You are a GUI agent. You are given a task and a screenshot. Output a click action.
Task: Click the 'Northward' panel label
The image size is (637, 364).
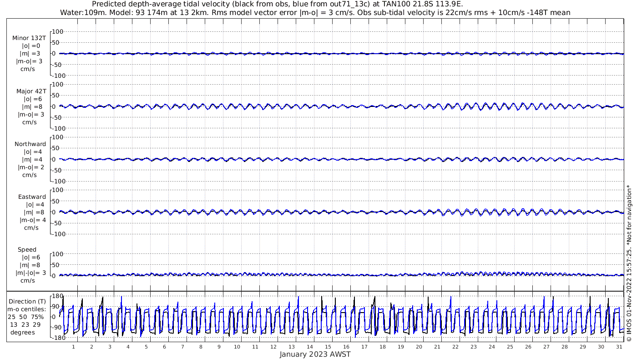pos(30,144)
